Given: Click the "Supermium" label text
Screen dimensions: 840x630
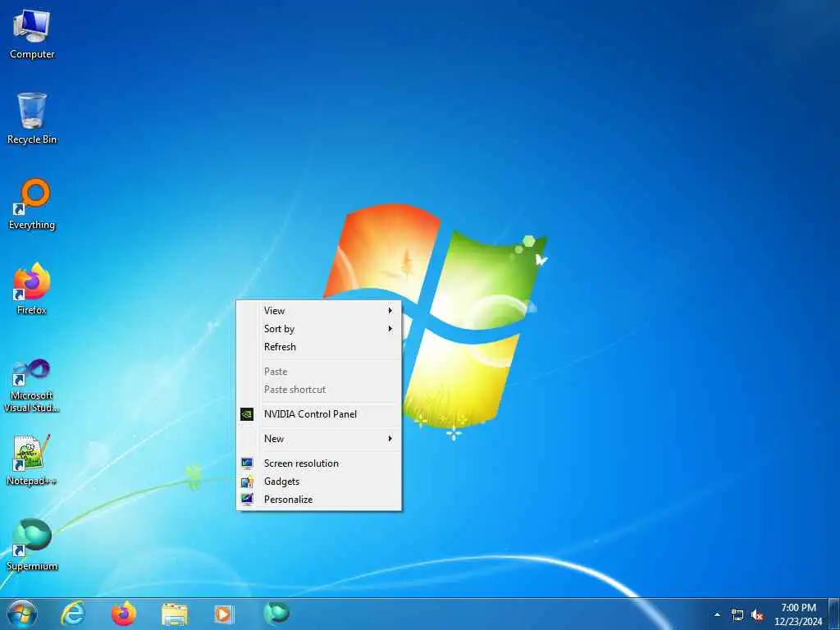Looking at the screenshot, I should pos(32,566).
